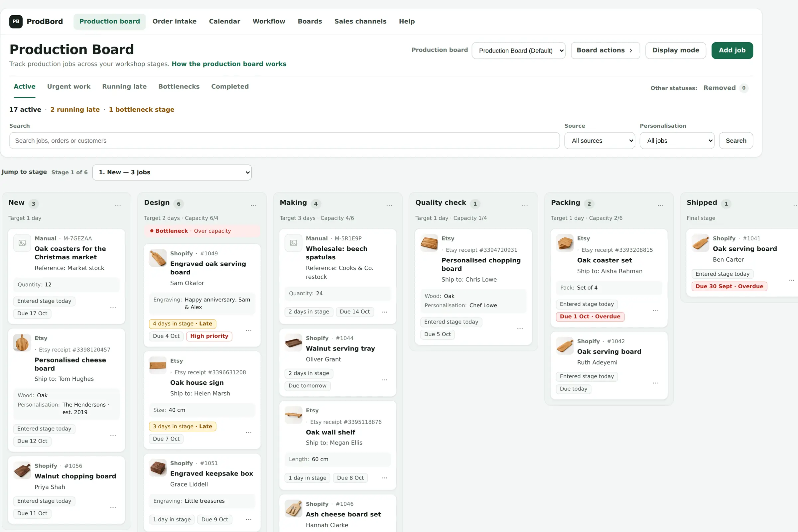Open options menu for Making column

pos(389,205)
